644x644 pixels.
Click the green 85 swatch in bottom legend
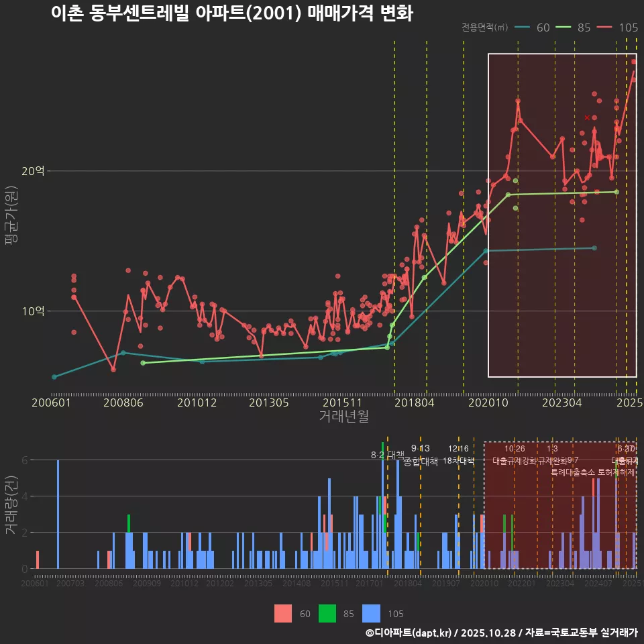pos(327,613)
